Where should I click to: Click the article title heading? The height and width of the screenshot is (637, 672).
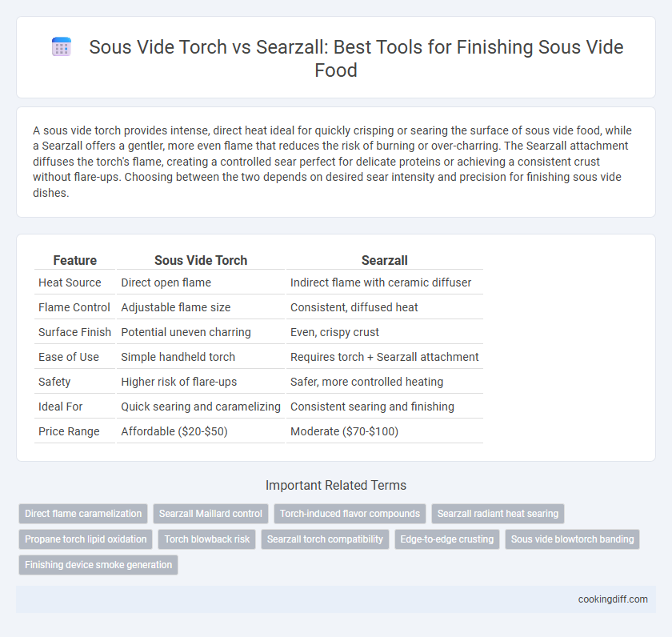[336, 58]
